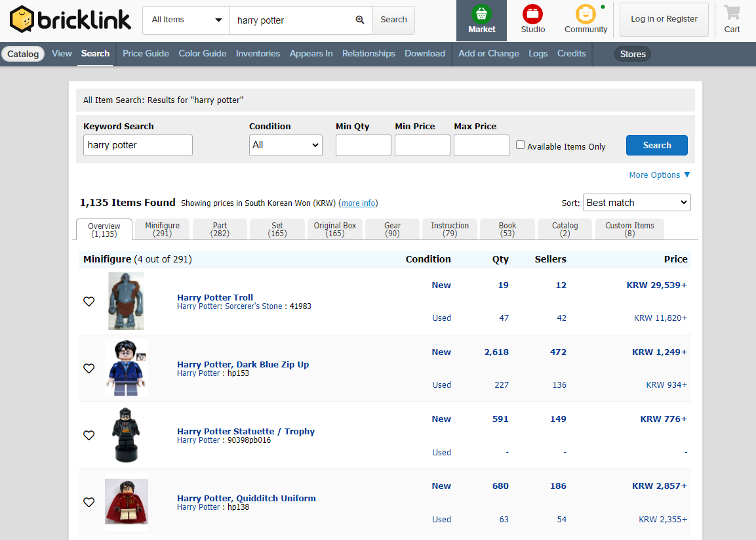Click the gray Search button in header
This screenshot has height=540, width=756.
pyautogui.click(x=393, y=20)
